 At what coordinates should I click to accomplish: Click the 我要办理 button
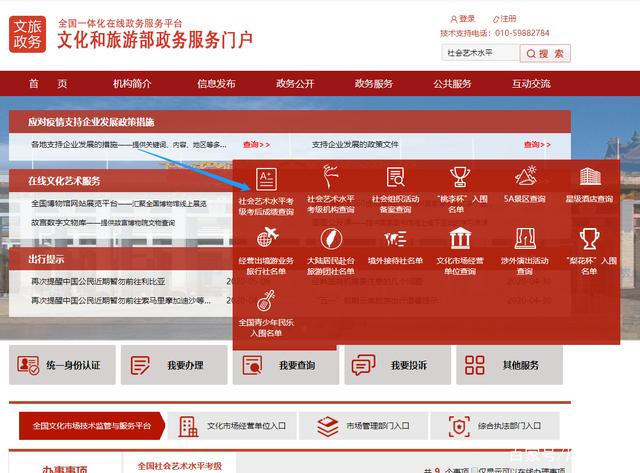[172, 366]
